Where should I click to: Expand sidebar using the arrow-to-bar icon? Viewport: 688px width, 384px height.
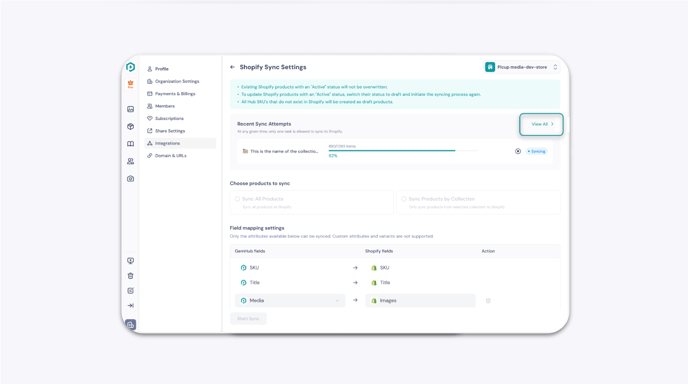pos(130,305)
